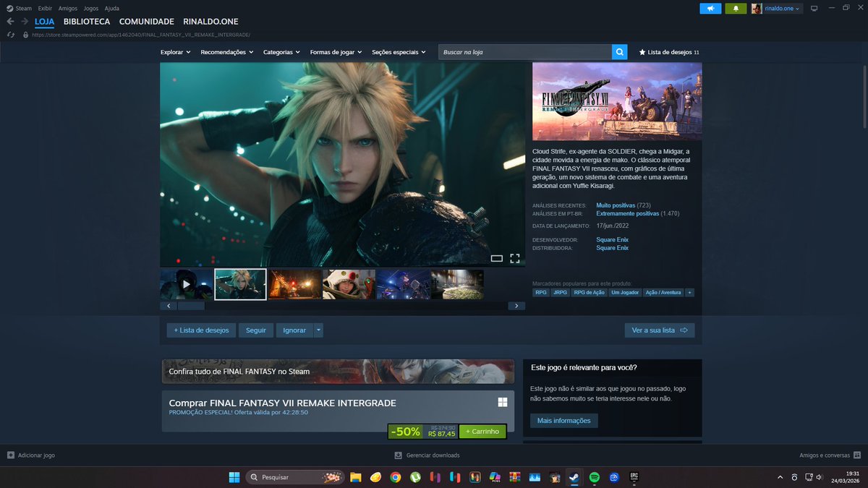Reload the store page
The height and width of the screenshot is (488, 868).
pyautogui.click(x=10, y=35)
